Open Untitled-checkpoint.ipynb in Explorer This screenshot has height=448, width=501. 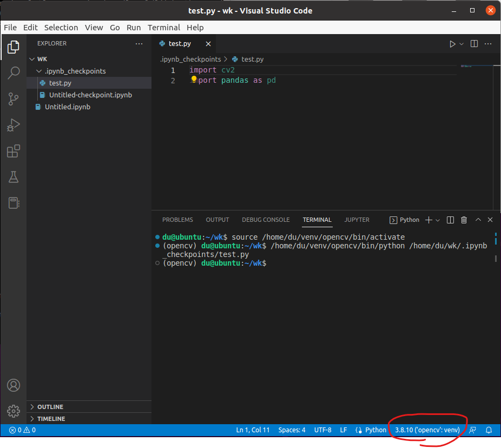[89, 95]
